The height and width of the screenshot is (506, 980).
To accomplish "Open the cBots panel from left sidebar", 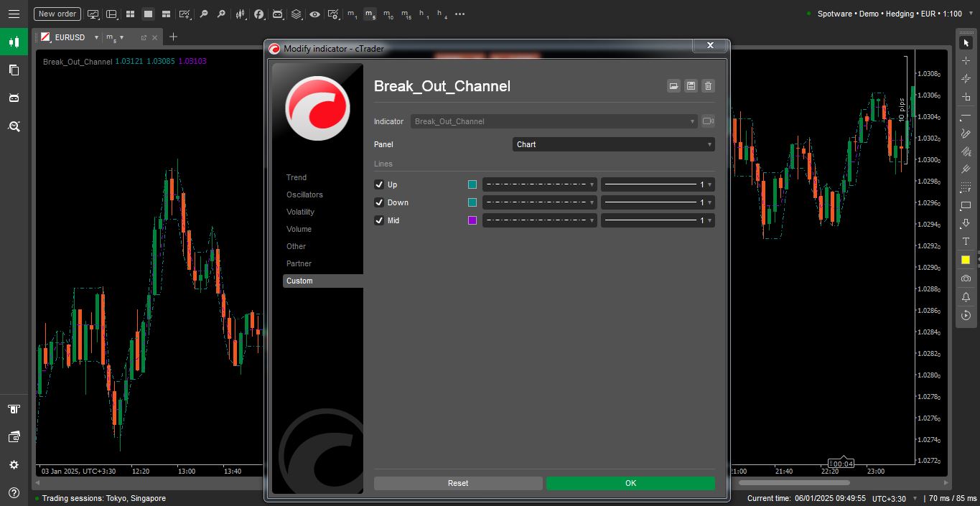I will point(14,98).
